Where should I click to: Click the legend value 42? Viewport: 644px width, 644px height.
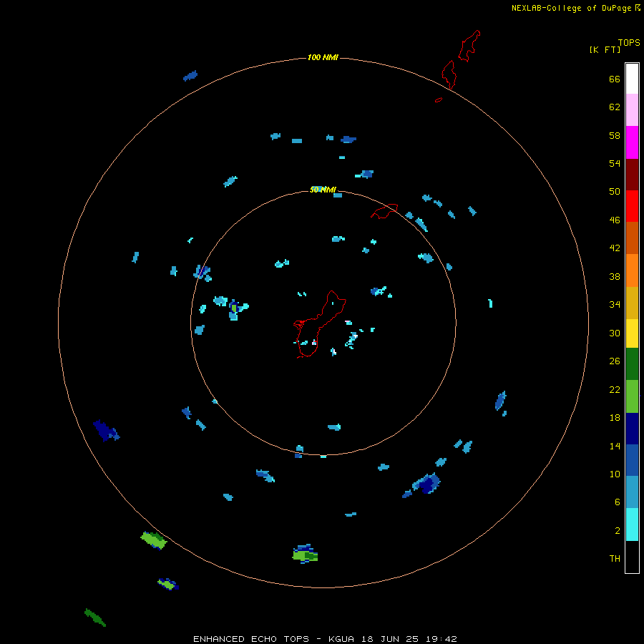click(615, 248)
